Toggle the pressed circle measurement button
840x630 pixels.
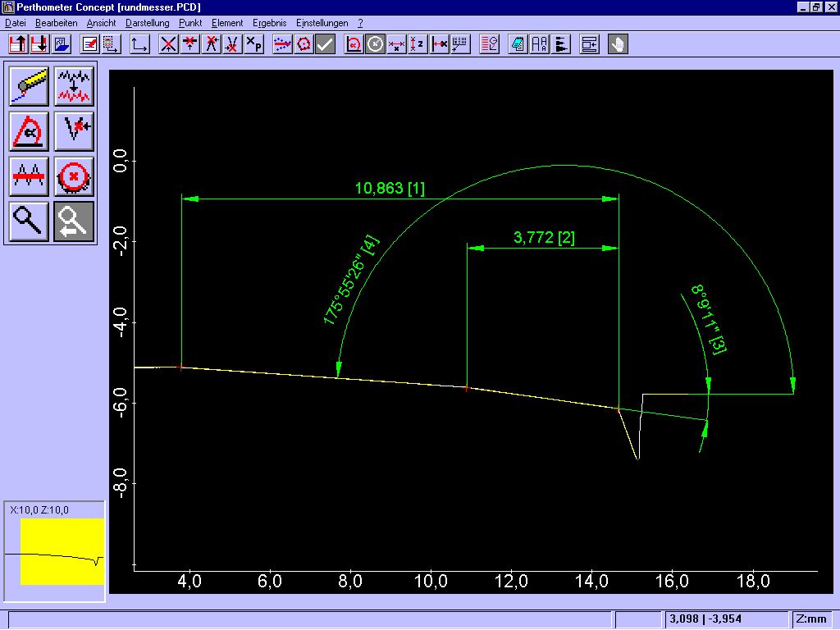point(375,44)
